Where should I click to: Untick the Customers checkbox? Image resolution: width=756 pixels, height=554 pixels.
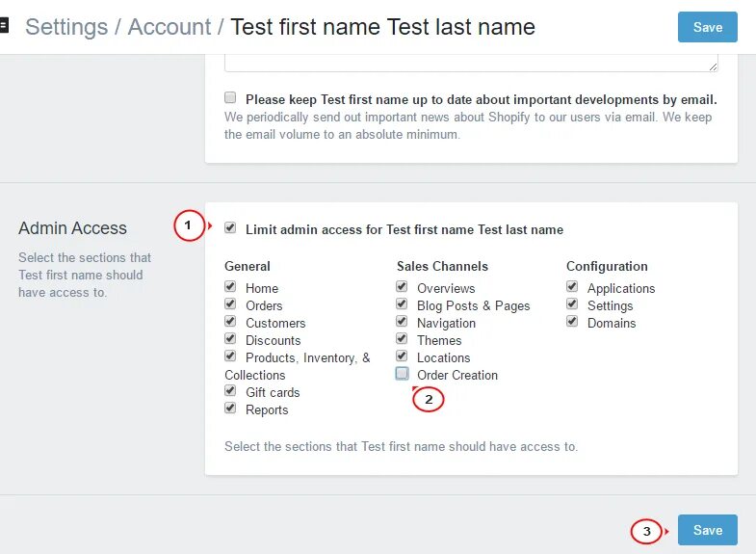coord(230,321)
